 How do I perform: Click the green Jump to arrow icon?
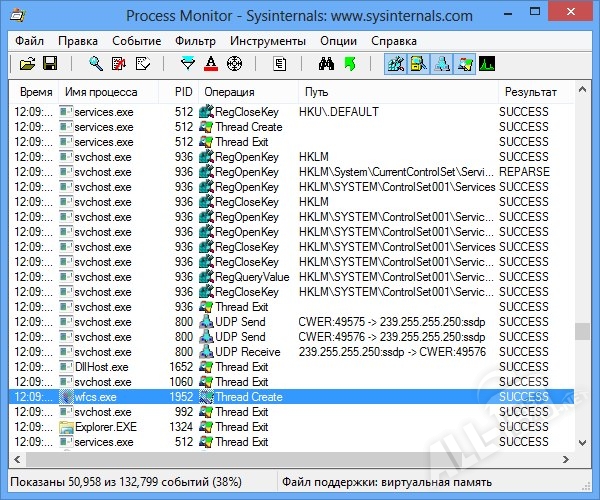349,64
